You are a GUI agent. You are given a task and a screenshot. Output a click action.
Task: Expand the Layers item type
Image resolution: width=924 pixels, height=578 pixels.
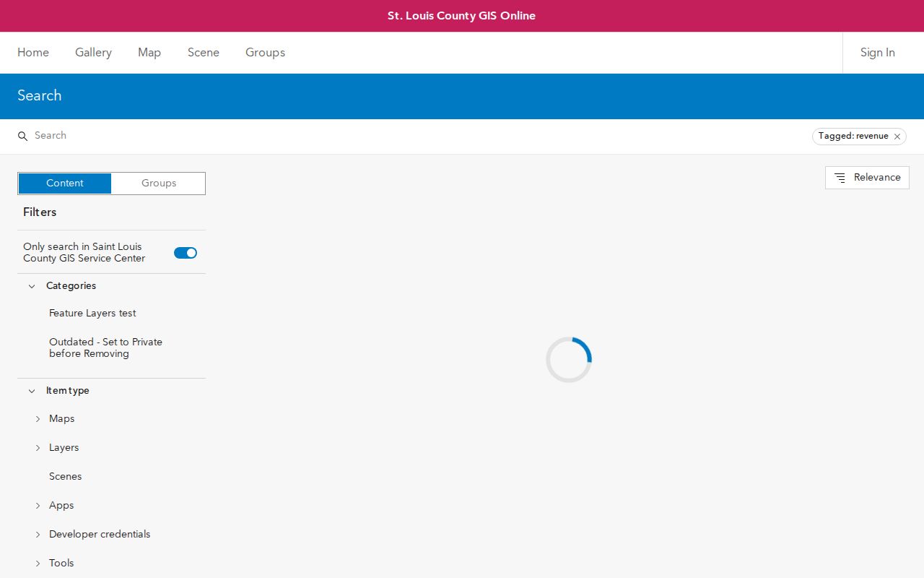pos(38,448)
